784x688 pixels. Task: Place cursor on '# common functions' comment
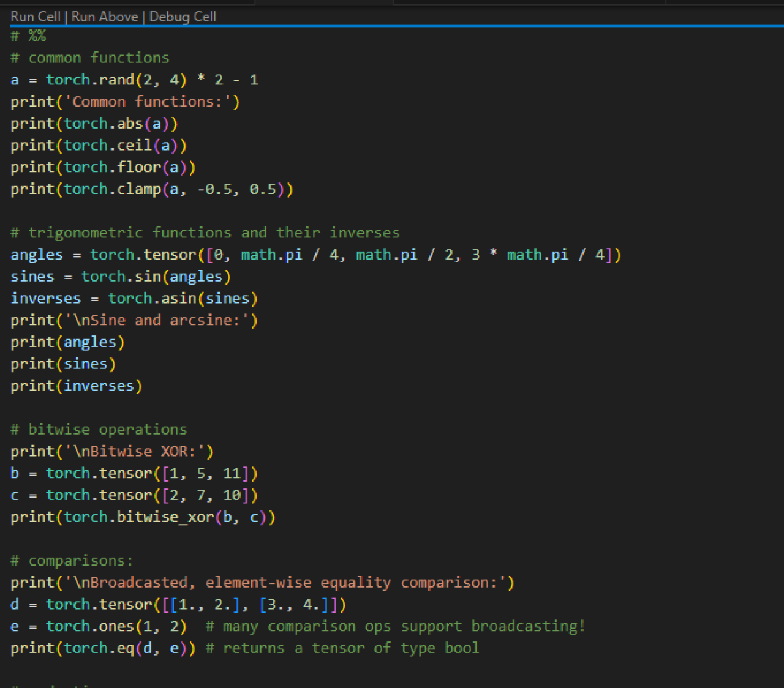[89, 58]
